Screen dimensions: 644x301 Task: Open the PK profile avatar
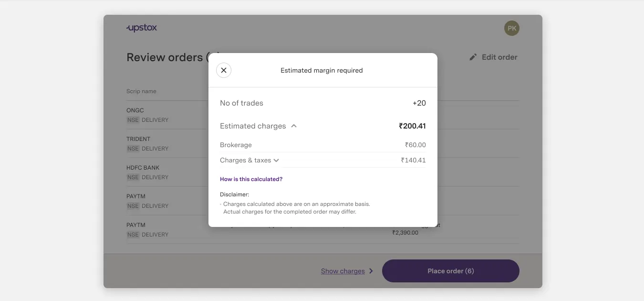point(512,28)
